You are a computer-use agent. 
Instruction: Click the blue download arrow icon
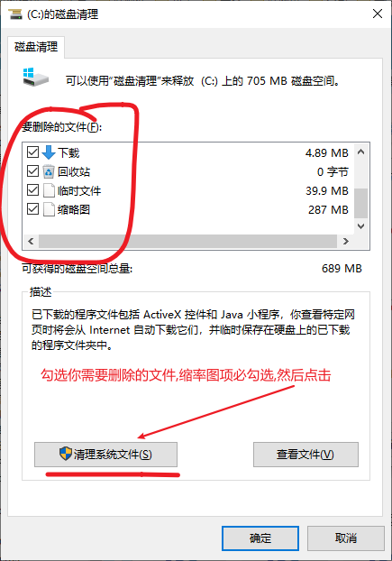coord(49,152)
